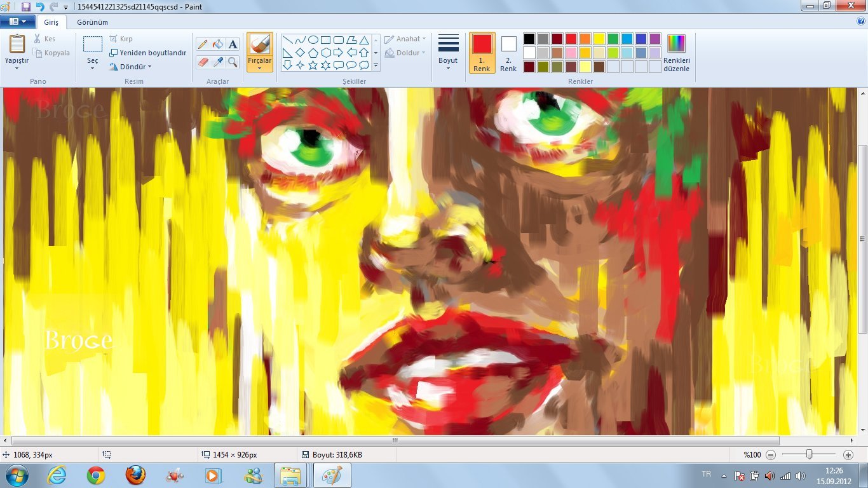The width and height of the screenshot is (868, 488).
Task: Expand the Seç selection dropdown arrow
Action: pyautogui.click(x=93, y=67)
